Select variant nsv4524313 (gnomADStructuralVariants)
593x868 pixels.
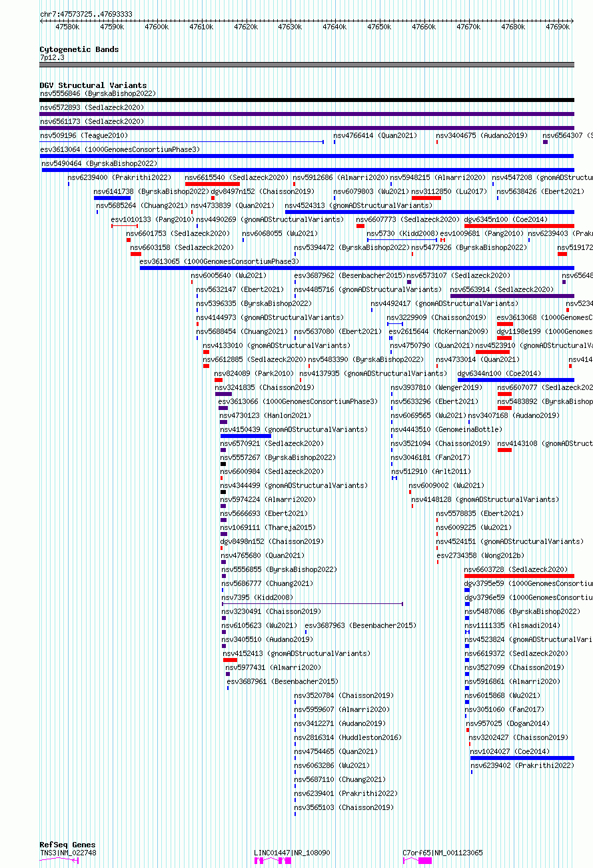358,205
